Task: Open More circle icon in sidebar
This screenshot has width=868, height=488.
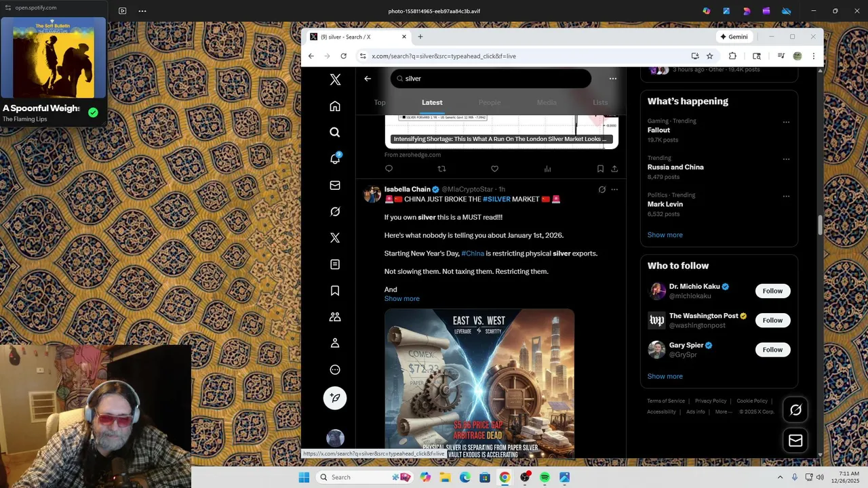Action: click(335, 370)
